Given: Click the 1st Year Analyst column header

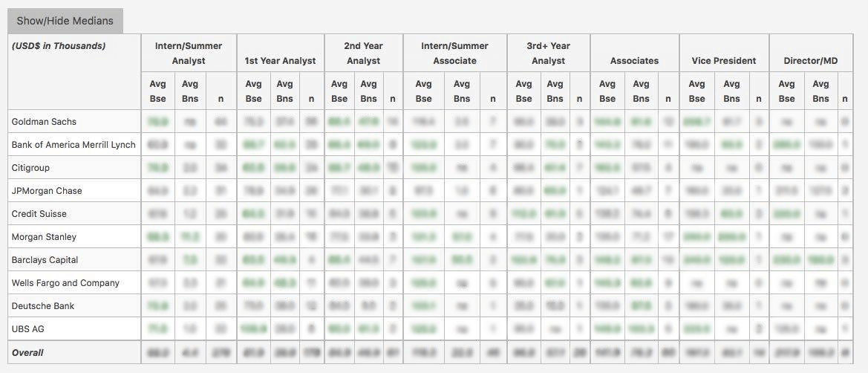Looking at the screenshot, I should 280,61.
